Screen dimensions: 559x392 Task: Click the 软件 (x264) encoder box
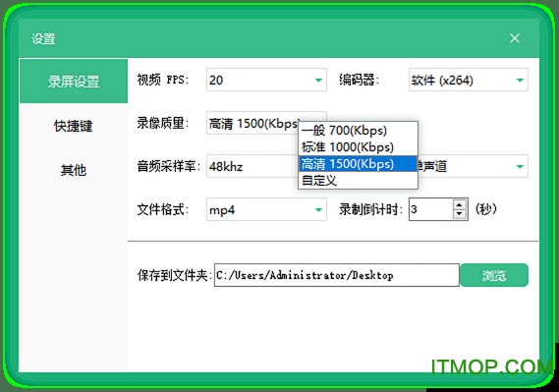468,80
